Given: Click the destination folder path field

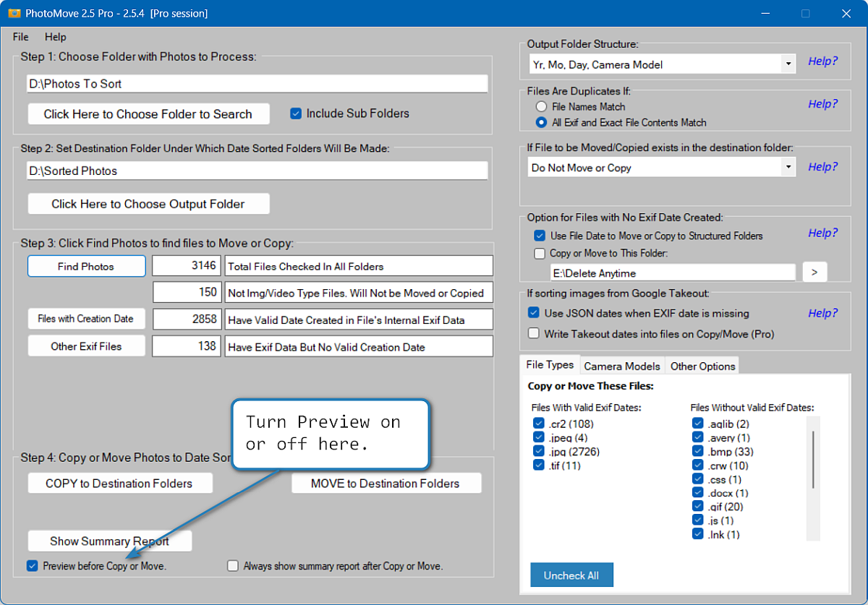Looking at the screenshot, I should [258, 171].
